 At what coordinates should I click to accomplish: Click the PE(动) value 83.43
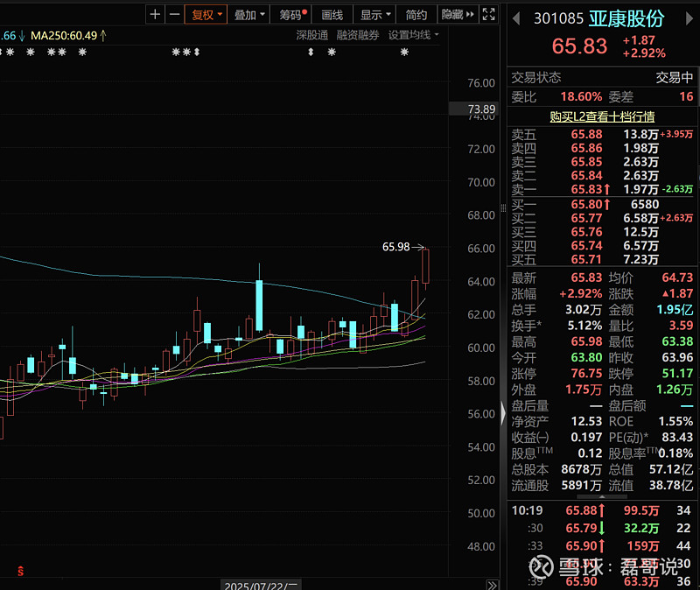pyautogui.click(x=677, y=438)
